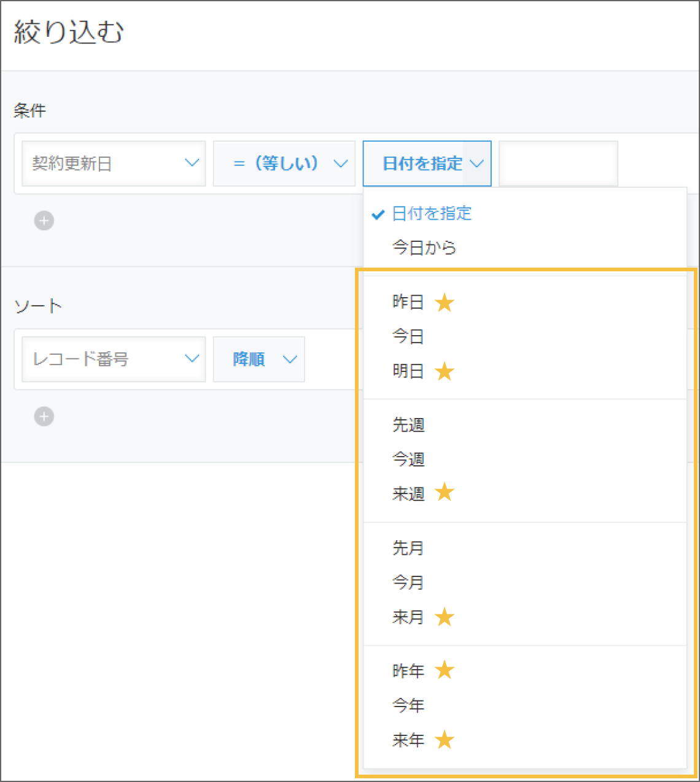Image resolution: width=700 pixels, height=782 pixels.
Task: Select 今年 from the date menu
Action: click(x=408, y=705)
